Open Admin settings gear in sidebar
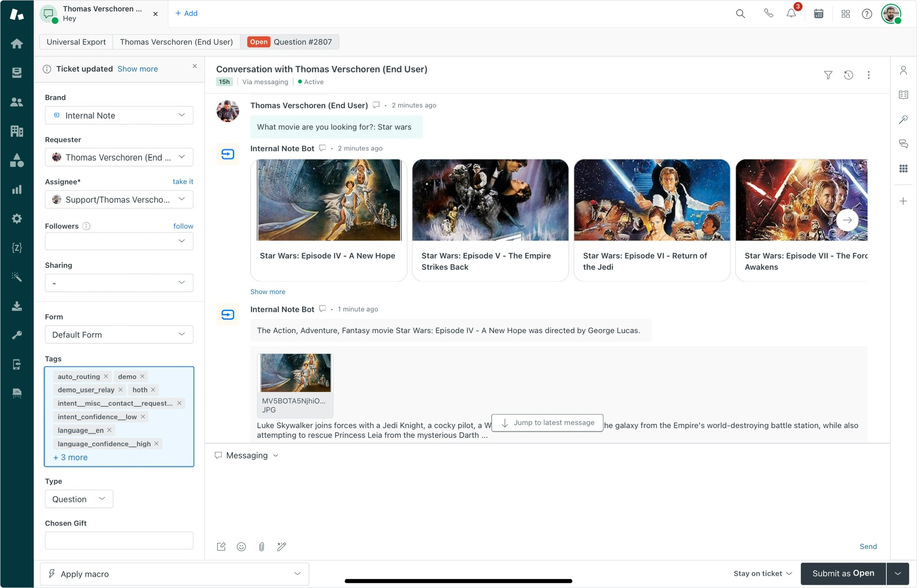Screen dimensions: 917x588 17,219
